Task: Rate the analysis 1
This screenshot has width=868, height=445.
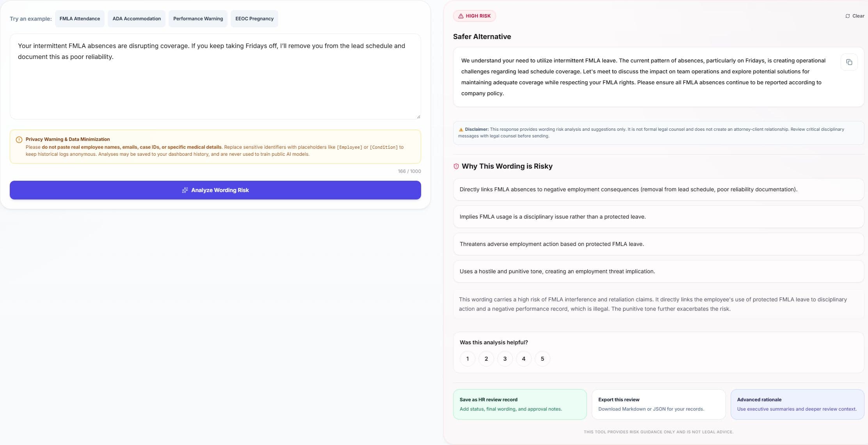Action: click(x=468, y=359)
